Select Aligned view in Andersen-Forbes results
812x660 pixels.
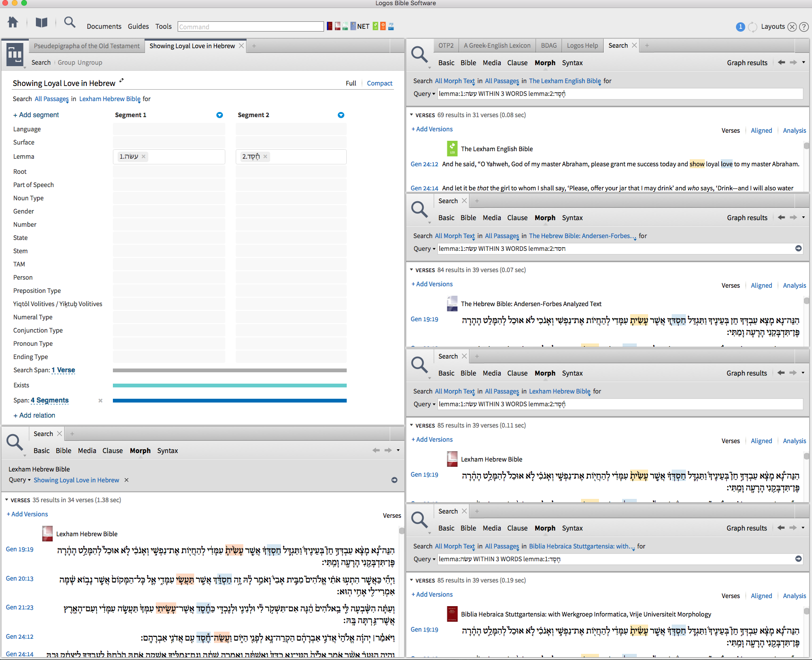coord(761,285)
